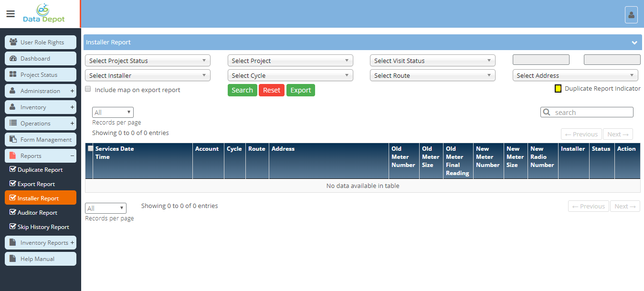Expand the Inventory Reports menu

point(72,243)
